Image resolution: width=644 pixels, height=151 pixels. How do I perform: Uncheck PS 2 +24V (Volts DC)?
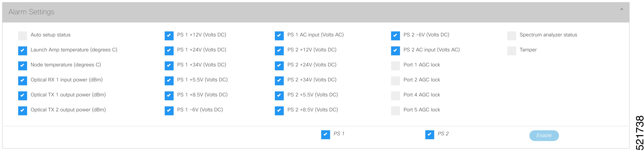[279, 66]
